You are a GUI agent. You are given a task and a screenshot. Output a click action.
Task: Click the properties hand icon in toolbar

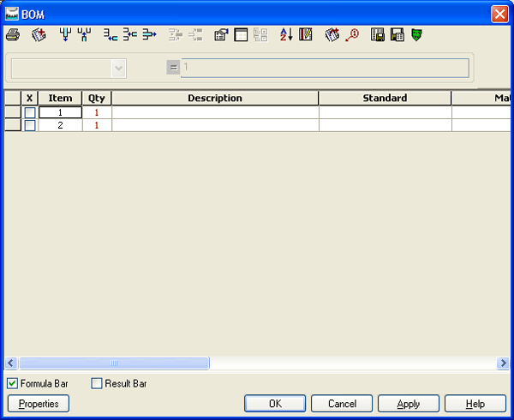click(220, 35)
